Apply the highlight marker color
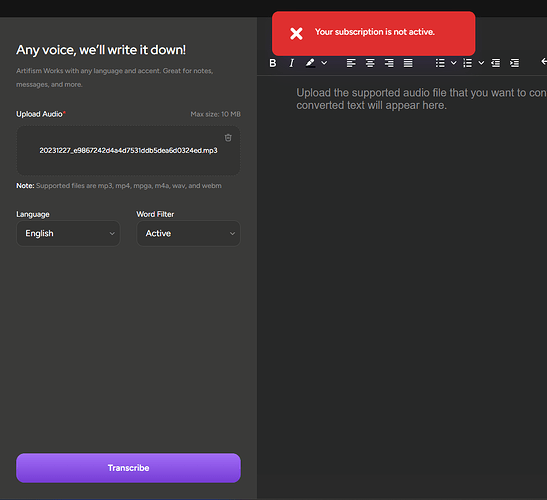The height and width of the screenshot is (500, 547). click(x=310, y=63)
